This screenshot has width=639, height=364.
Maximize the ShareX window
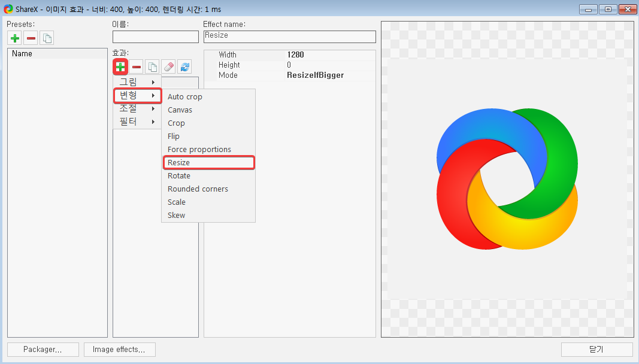coord(608,10)
